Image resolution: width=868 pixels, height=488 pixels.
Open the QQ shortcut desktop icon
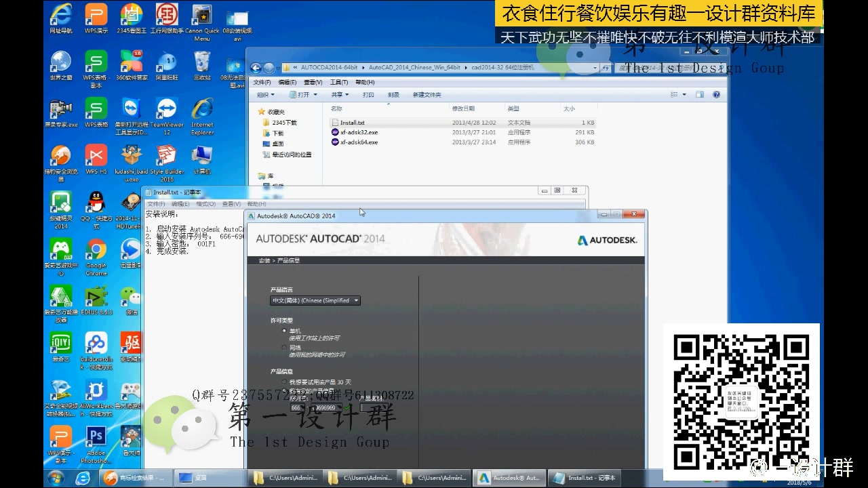point(96,210)
